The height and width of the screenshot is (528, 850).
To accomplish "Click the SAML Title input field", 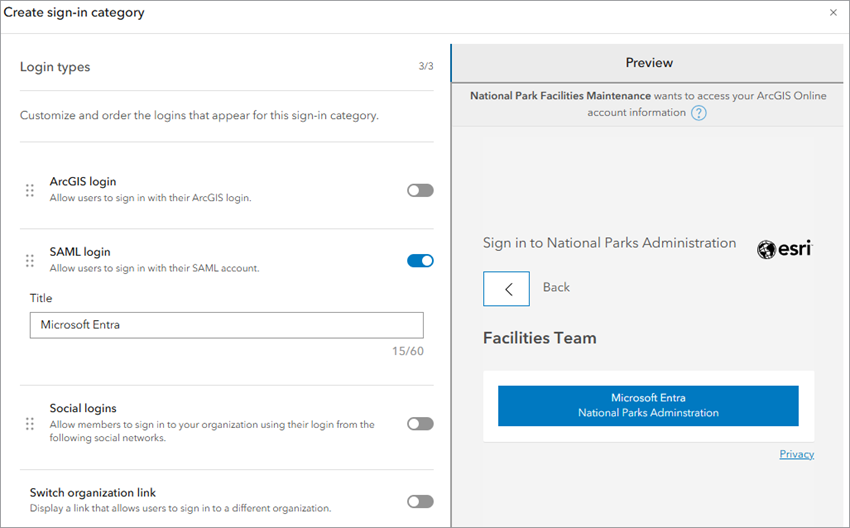I will point(226,325).
